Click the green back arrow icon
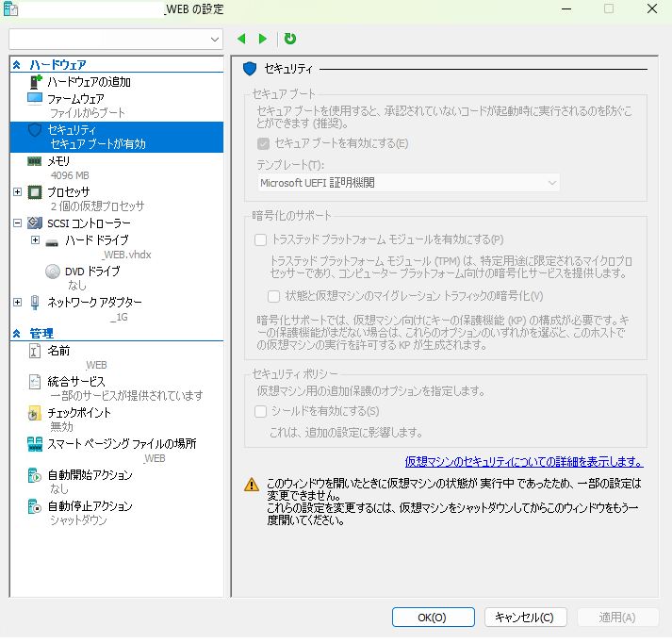672x643 pixels. coord(241,39)
